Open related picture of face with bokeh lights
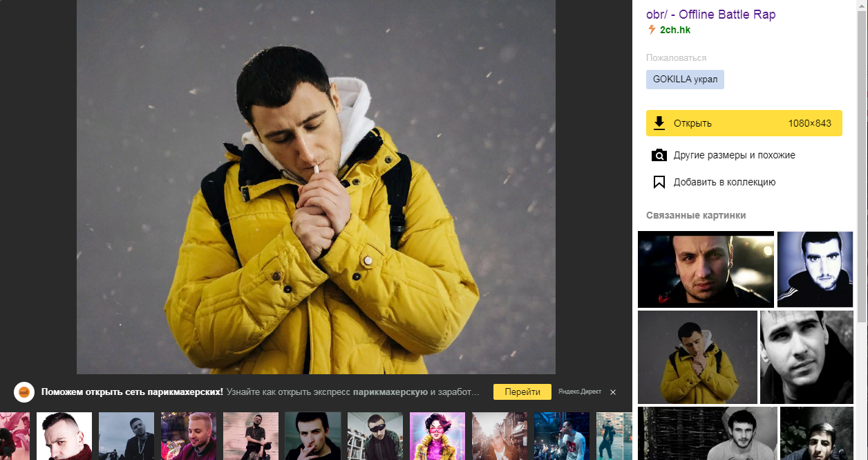868x460 pixels. 706,269
